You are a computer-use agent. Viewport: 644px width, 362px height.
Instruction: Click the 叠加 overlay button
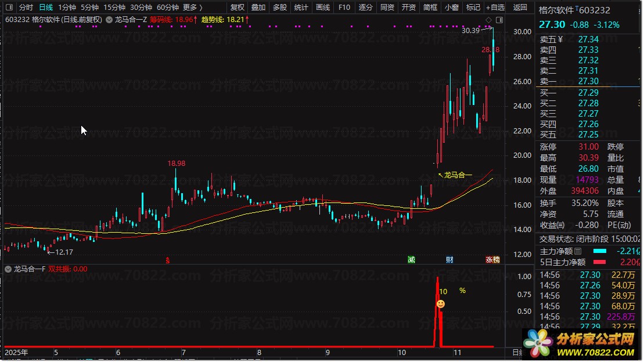258,8
